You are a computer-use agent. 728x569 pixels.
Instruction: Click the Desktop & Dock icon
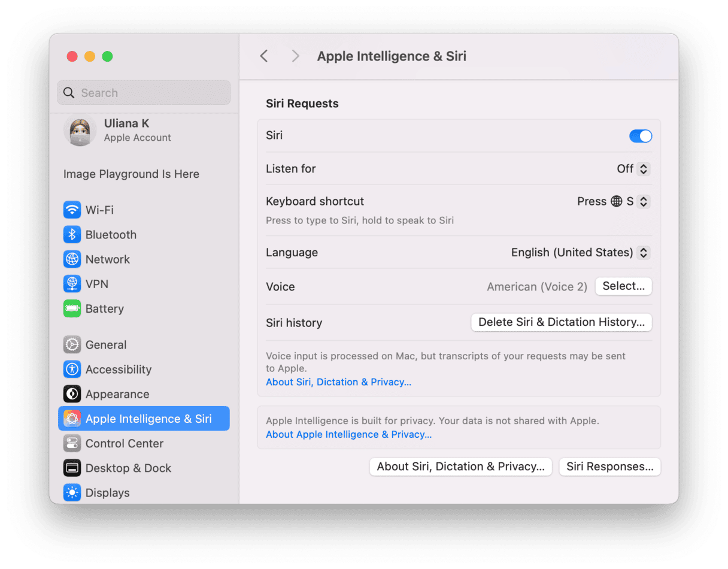click(72, 468)
